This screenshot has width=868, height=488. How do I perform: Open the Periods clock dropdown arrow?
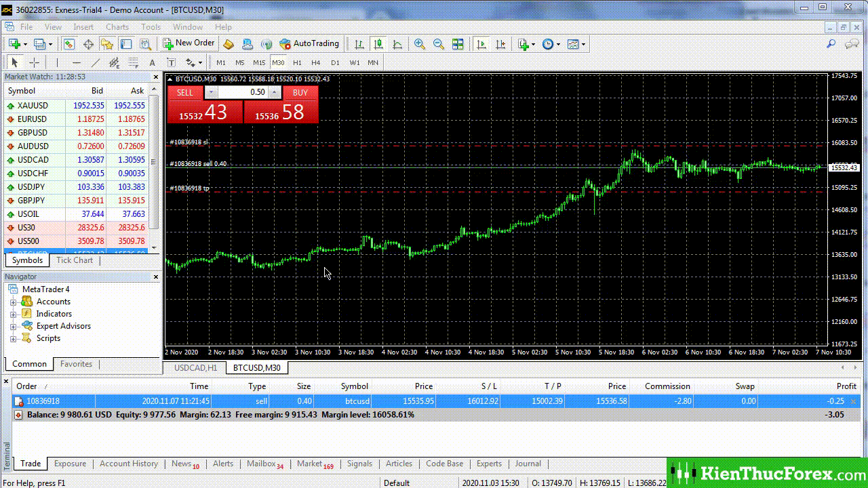(x=558, y=44)
